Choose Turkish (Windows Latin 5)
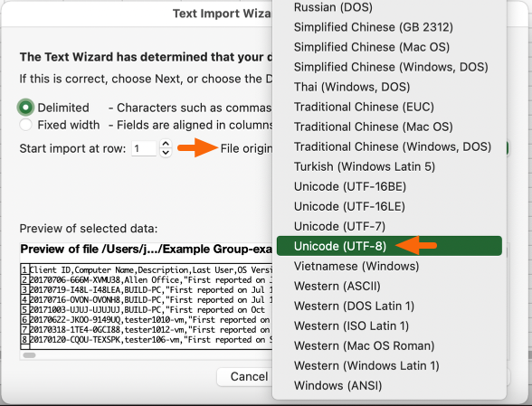The width and height of the screenshot is (532, 406). [x=389, y=166]
